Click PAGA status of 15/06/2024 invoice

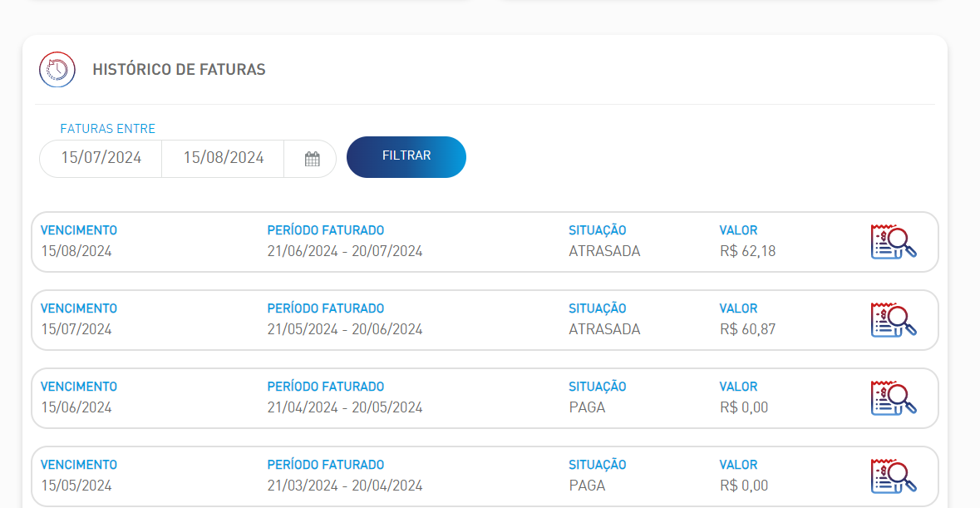pyautogui.click(x=587, y=407)
